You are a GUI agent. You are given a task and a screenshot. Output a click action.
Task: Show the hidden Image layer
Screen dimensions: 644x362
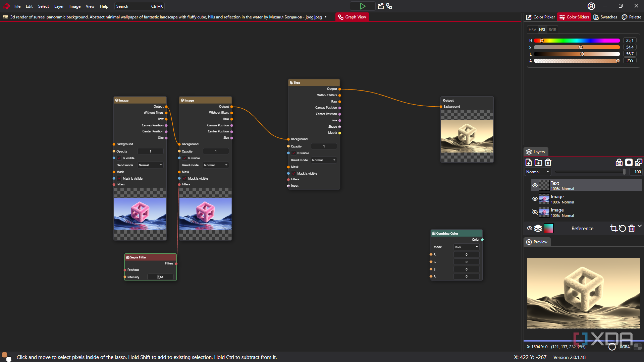[535, 212]
